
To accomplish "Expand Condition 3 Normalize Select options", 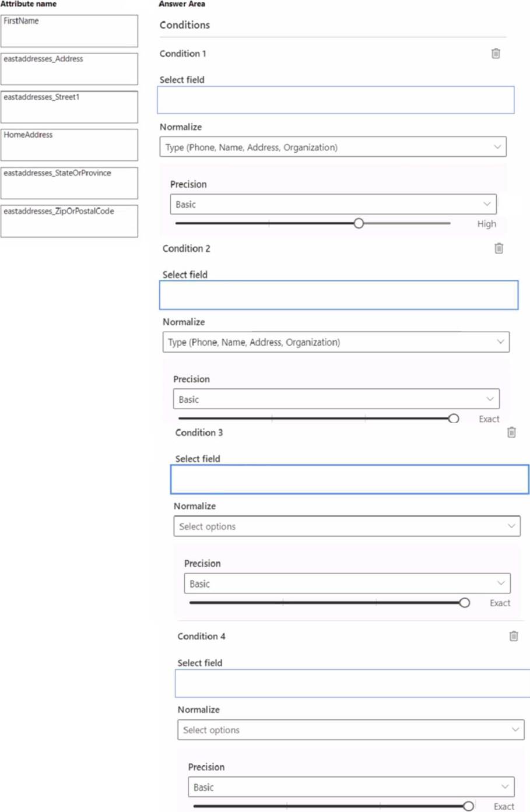I will coord(347,526).
